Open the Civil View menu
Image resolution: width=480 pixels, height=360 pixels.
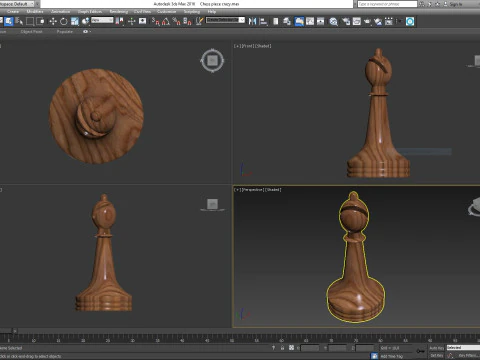pyautogui.click(x=142, y=11)
